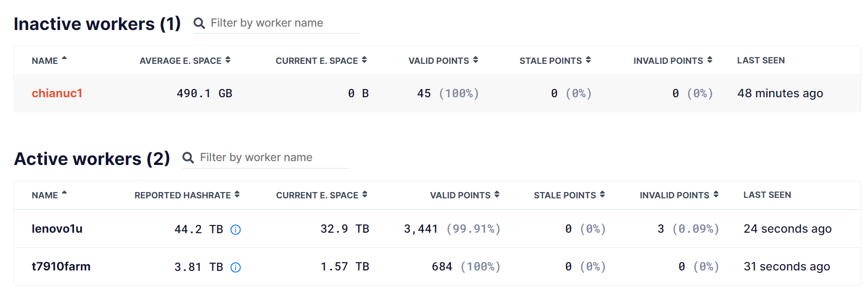Sort active workers by Reported Hashrate
The height and width of the screenshot is (298, 868).
pyautogui.click(x=187, y=195)
